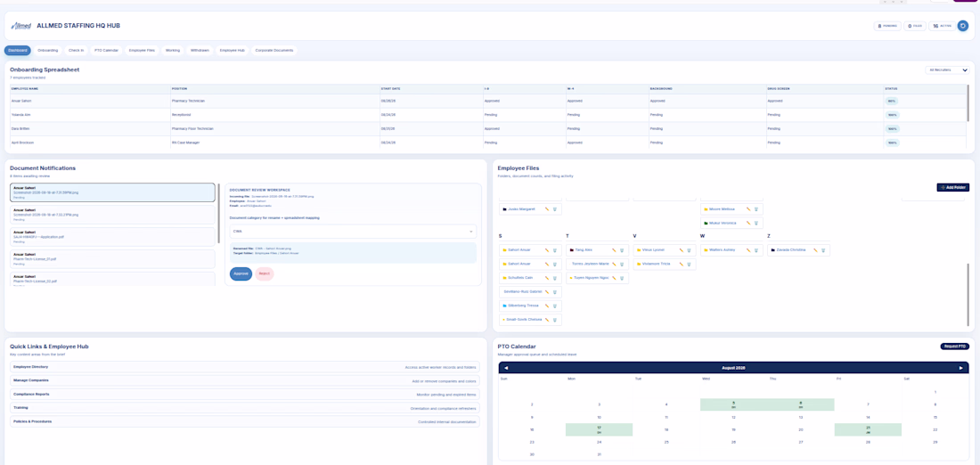
Task: Click the refresh icon in the header
Action: [963, 26]
